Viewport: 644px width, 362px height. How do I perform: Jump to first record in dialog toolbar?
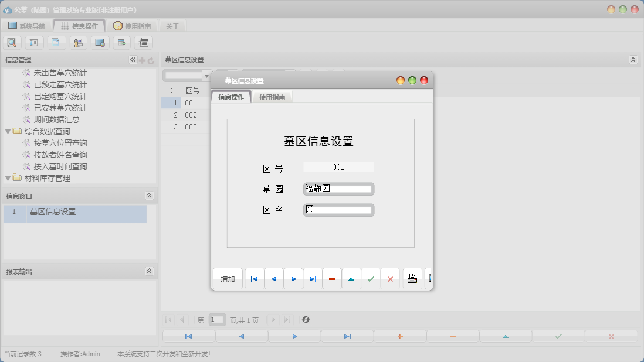[x=254, y=279]
